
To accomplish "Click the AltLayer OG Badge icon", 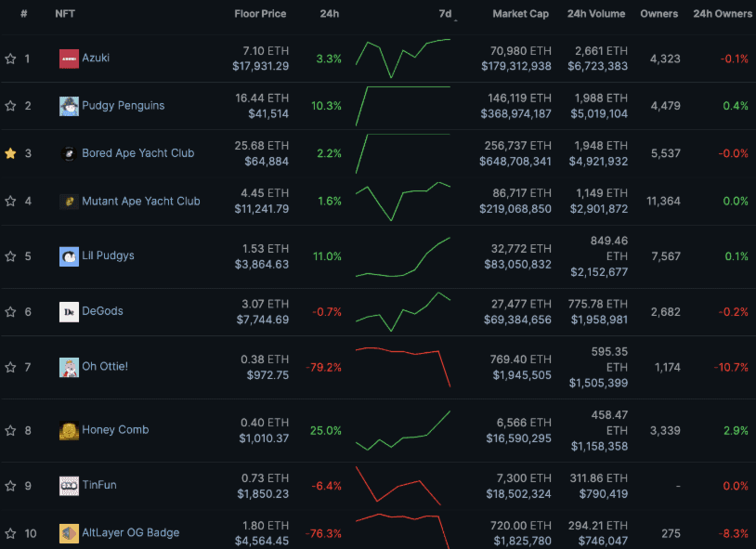I will 69,533.
